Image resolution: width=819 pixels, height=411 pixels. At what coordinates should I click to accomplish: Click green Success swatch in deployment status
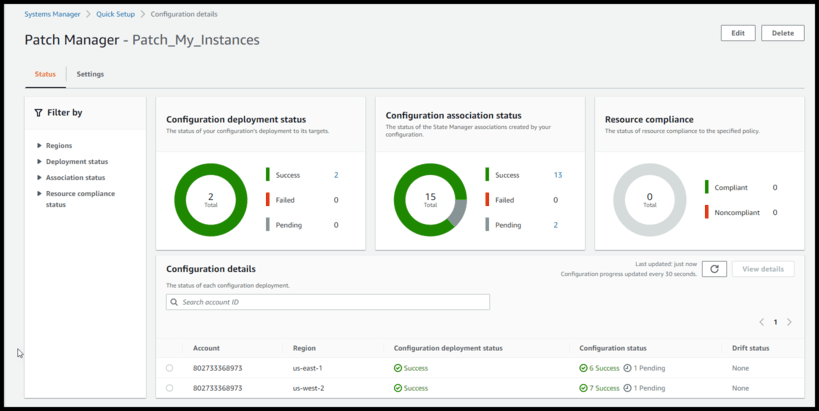[x=268, y=174]
